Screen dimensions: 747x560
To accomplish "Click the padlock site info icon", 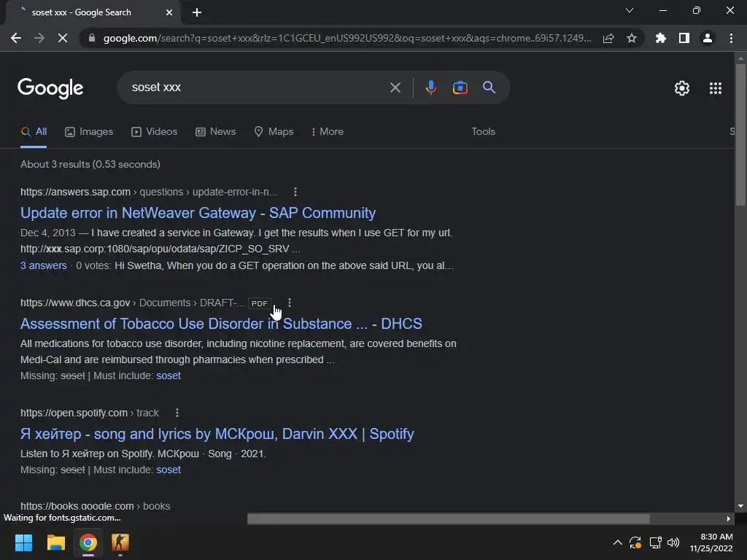I will click(92, 38).
